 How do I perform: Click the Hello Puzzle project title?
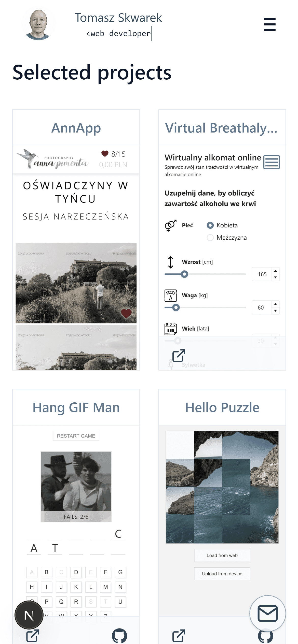[x=222, y=407]
